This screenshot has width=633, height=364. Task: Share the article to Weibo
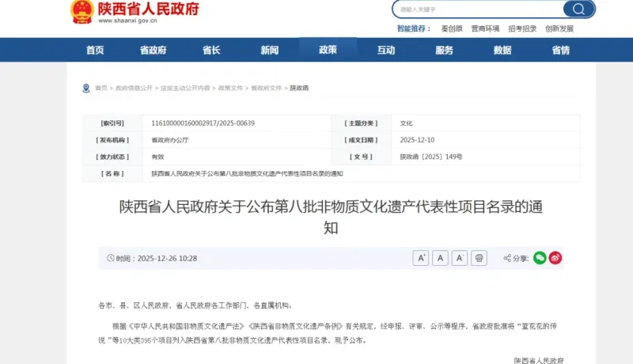point(555,258)
